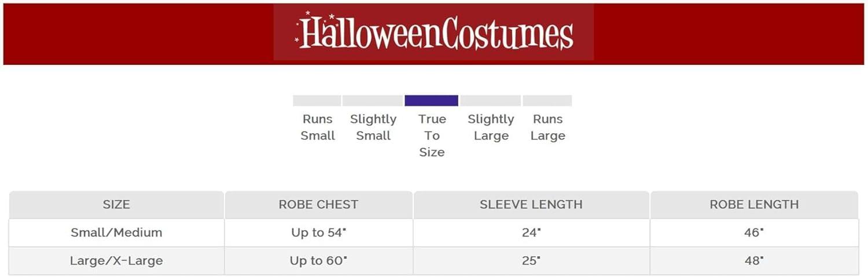Click the SLEEVE LENGTH column header
868x277 pixels.
(531, 205)
